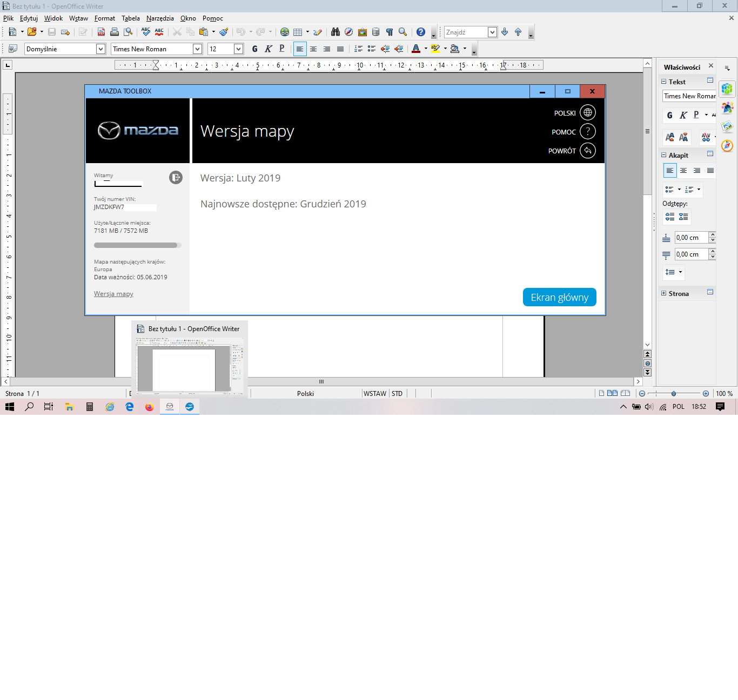
Task: Click the Find & Replace binoculars icon
Action: click(336, 32)
